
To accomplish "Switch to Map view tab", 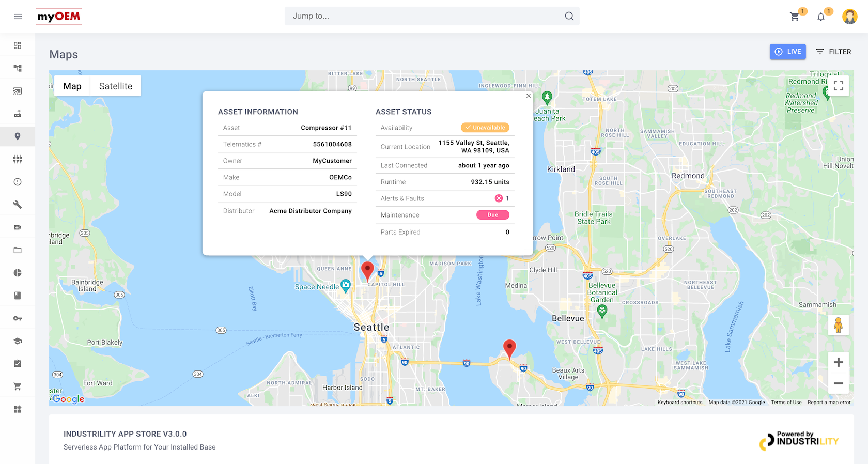I will pyautogui.click(x=72, y=86).
